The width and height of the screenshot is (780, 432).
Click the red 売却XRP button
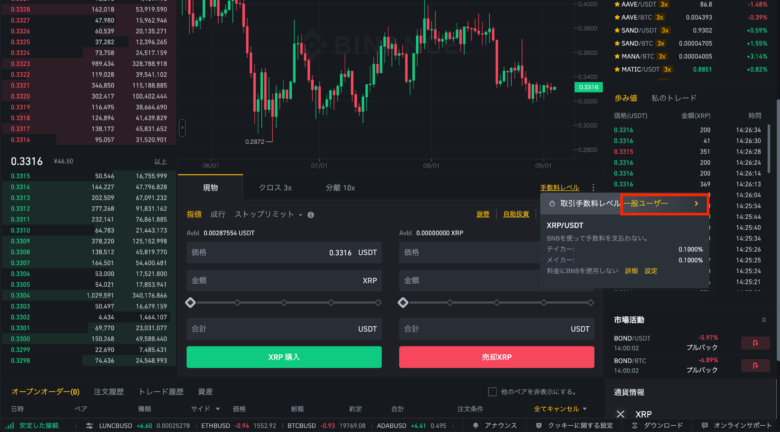[496, 357]
